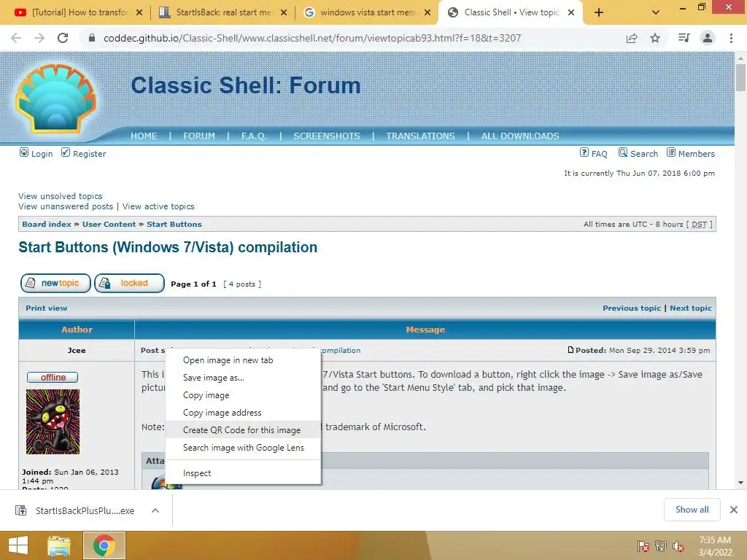Image resolution: width=747 pixels, height=560 pixels.
Task: View active topics
Action: (x=158, y=206)
